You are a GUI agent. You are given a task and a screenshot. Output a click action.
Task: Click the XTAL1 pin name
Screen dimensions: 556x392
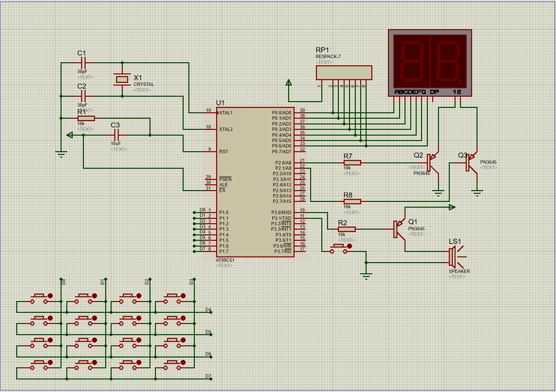pyautogui.click(x=226, y=113)
